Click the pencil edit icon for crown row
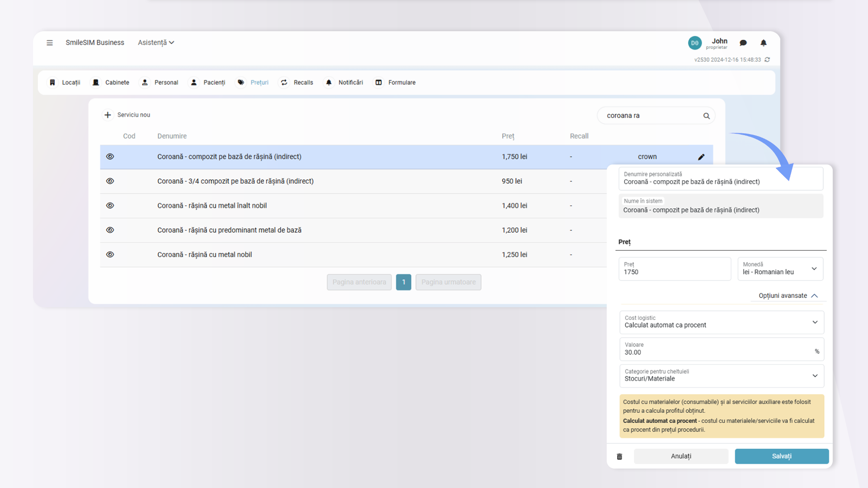 pyautogui.click(x=701, y=157)
